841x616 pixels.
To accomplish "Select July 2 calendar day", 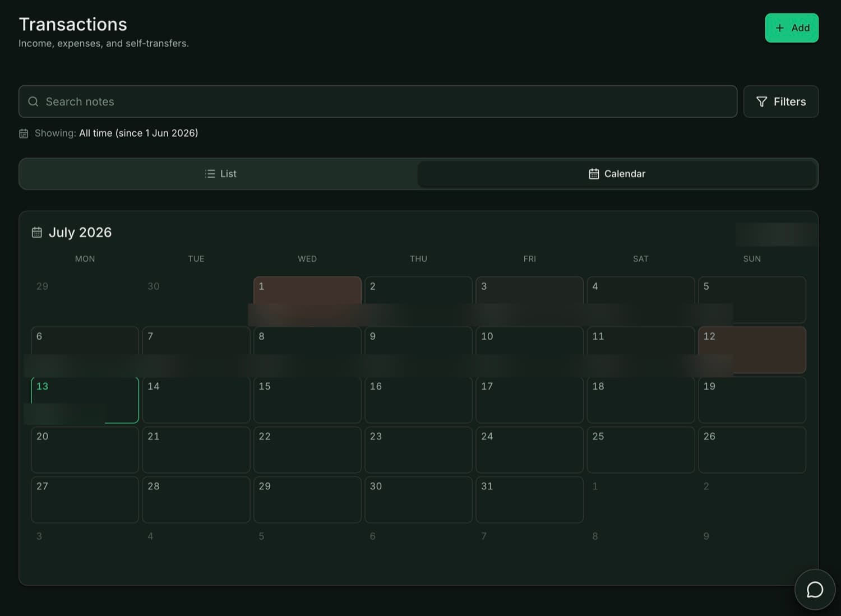I will (x=418, y=299).
